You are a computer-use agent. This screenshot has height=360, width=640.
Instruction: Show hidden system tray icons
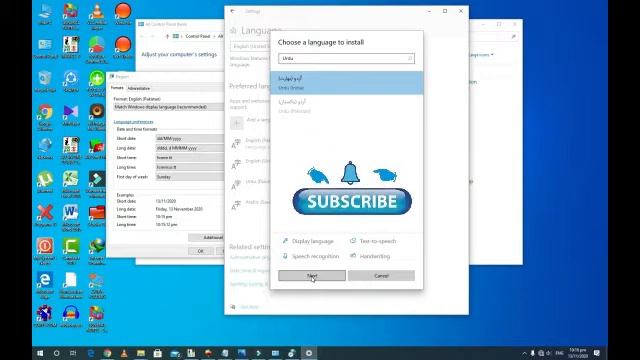[x=524, y=353]
